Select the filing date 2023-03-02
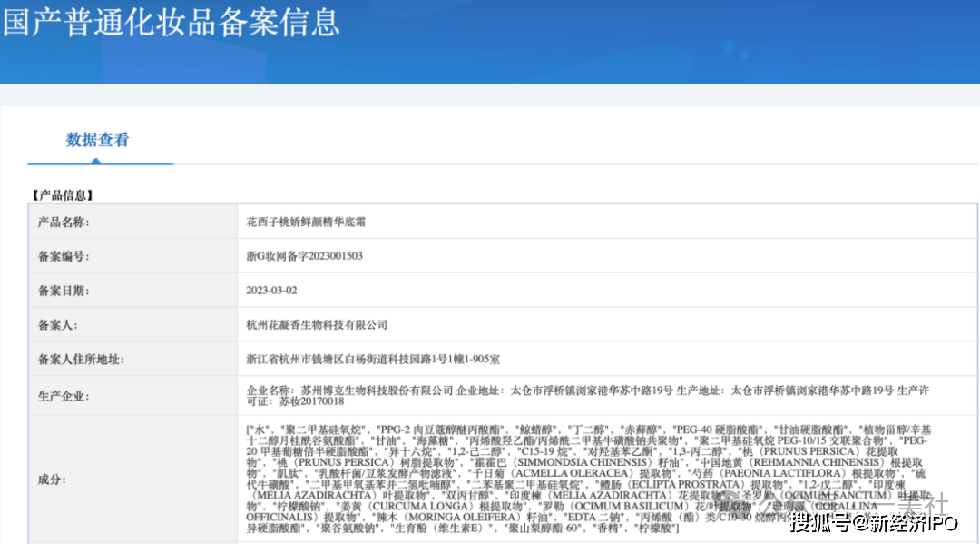The image size is (980, 544). point(271,291)
